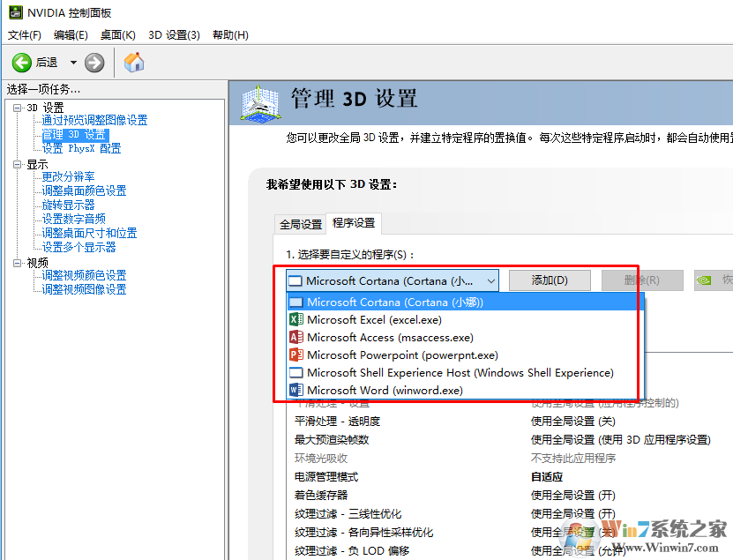Click the NVIDIA logo on restore button

(x=704, y=280)
